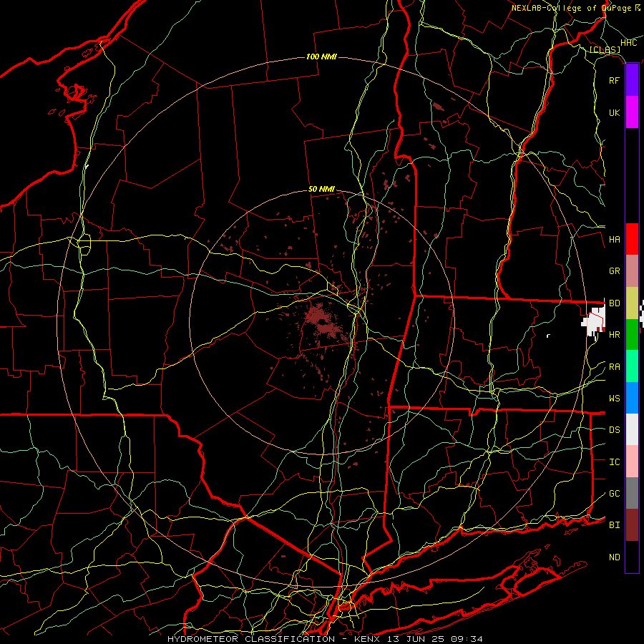Click the HA red legend swatch

pyautogui.click(x=632, y=239)
